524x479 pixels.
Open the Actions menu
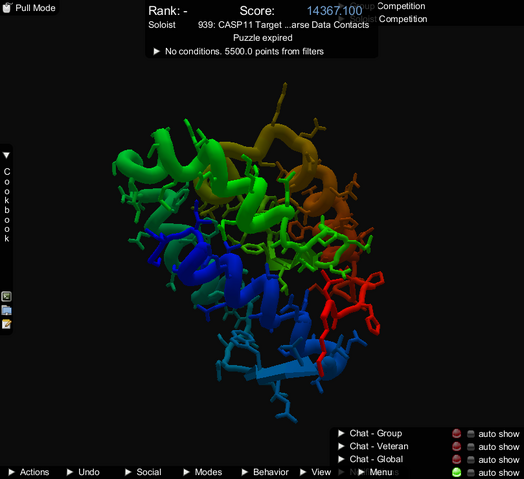[29, 472]
